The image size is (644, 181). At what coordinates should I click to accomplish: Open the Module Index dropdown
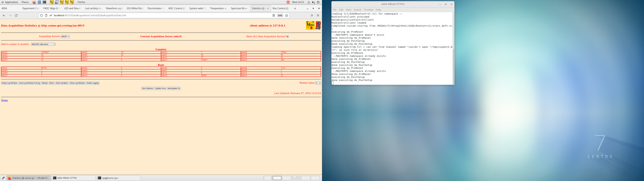coord(318,83)
